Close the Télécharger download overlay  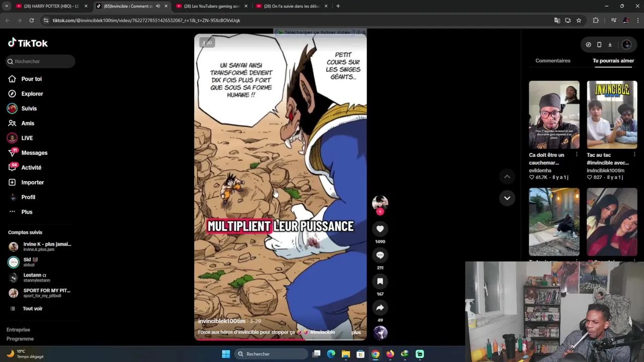pos(363,33)
